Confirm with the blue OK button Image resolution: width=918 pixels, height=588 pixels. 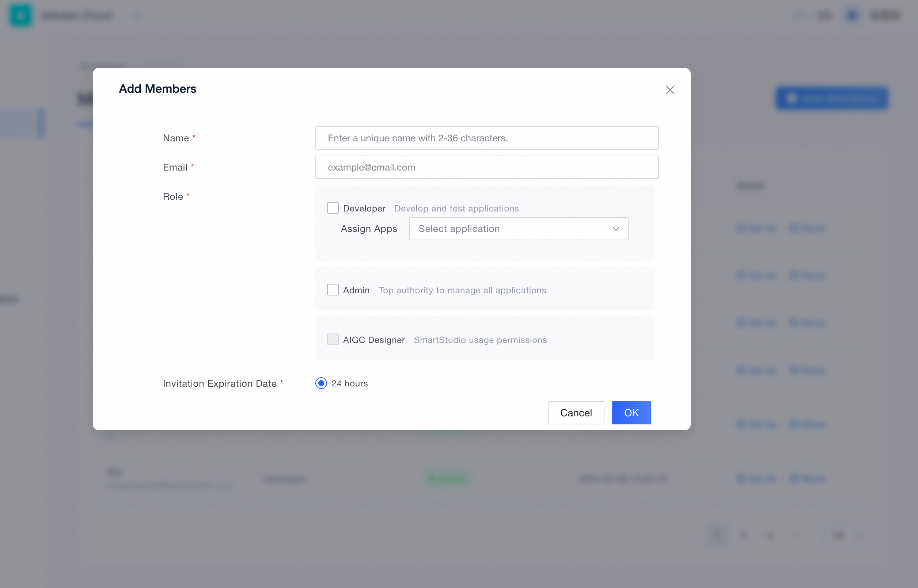[631, 412]
